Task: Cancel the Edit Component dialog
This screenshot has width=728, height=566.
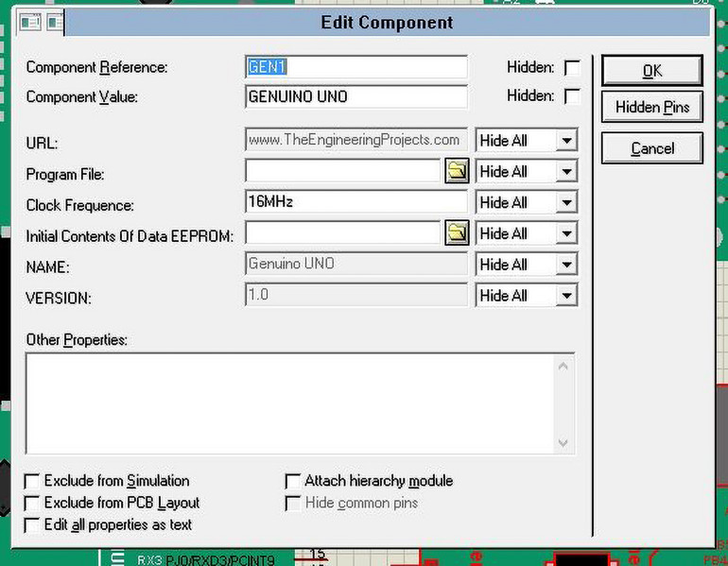Action: click(651, 148)
